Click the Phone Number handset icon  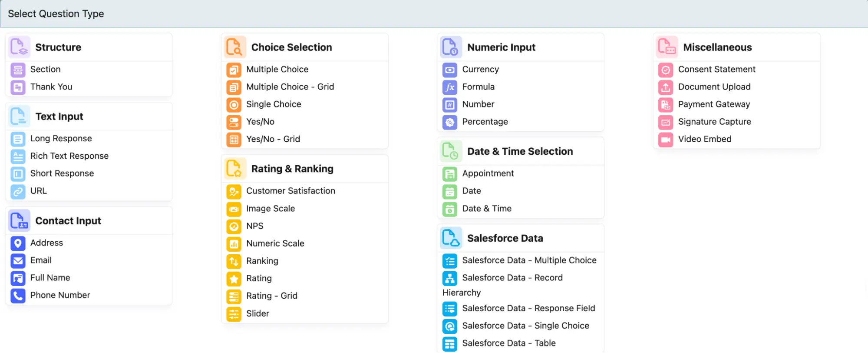click(x=18, y=296)
